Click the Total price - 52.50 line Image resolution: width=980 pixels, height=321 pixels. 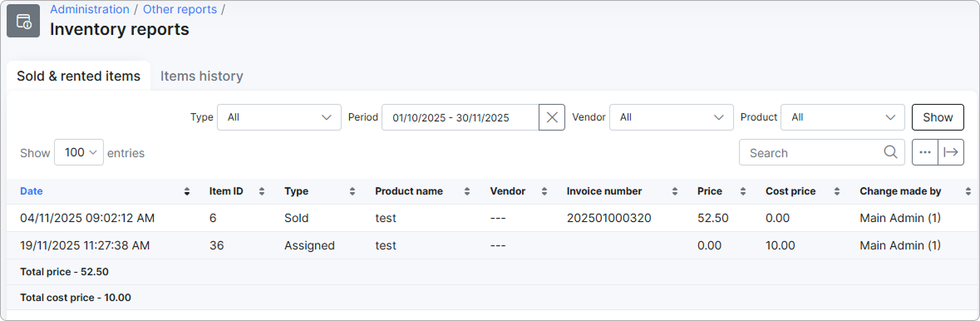pos(65,272)
